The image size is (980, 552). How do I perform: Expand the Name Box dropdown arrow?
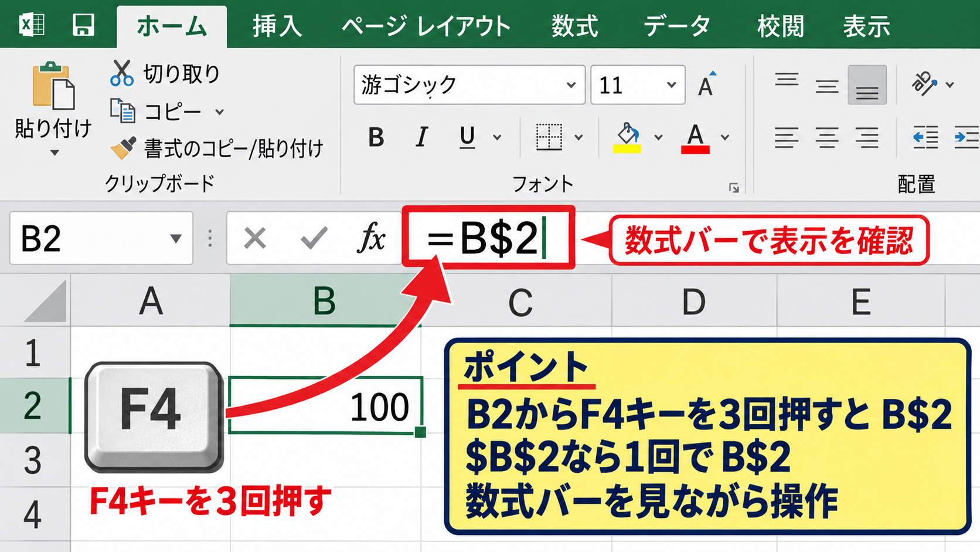pyautogui.click(x=175, y=239)
